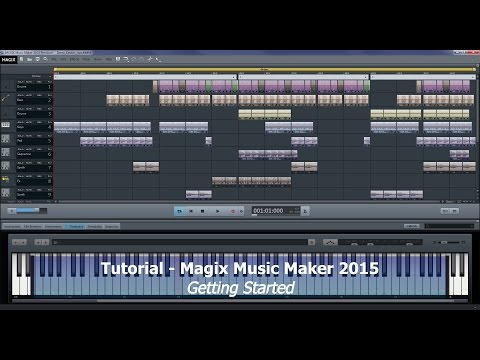Click the Pad track instrument icon

(6, 139)
